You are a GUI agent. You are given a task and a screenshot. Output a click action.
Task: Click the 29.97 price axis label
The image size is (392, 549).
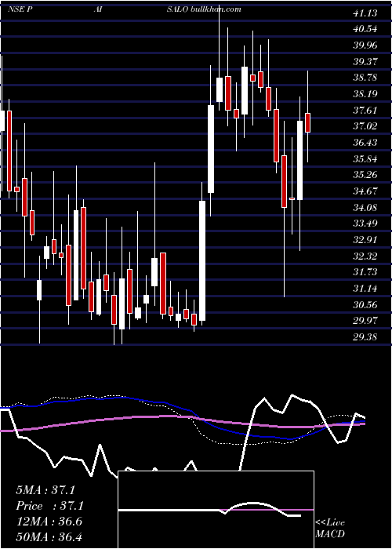(365, 321)
